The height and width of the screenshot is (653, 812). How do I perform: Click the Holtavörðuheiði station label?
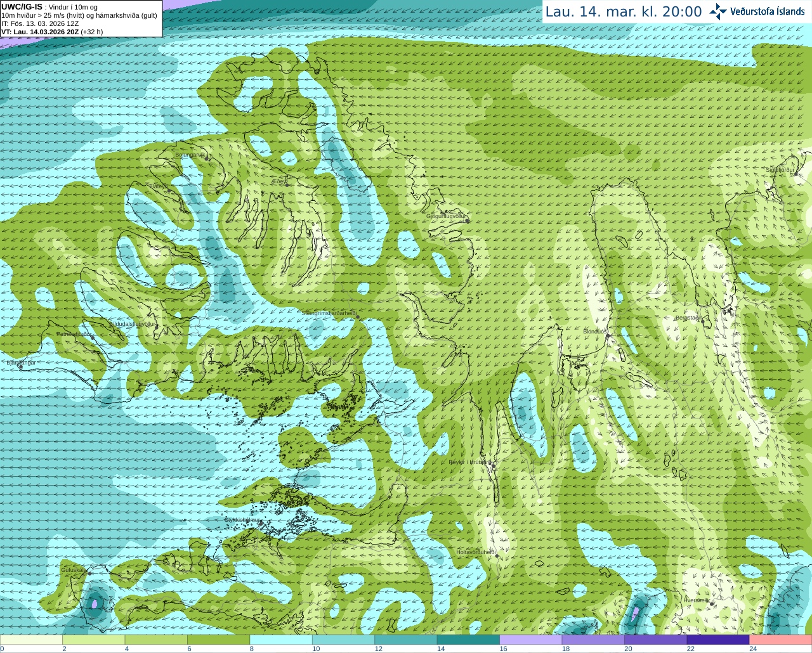coord(475,552)
